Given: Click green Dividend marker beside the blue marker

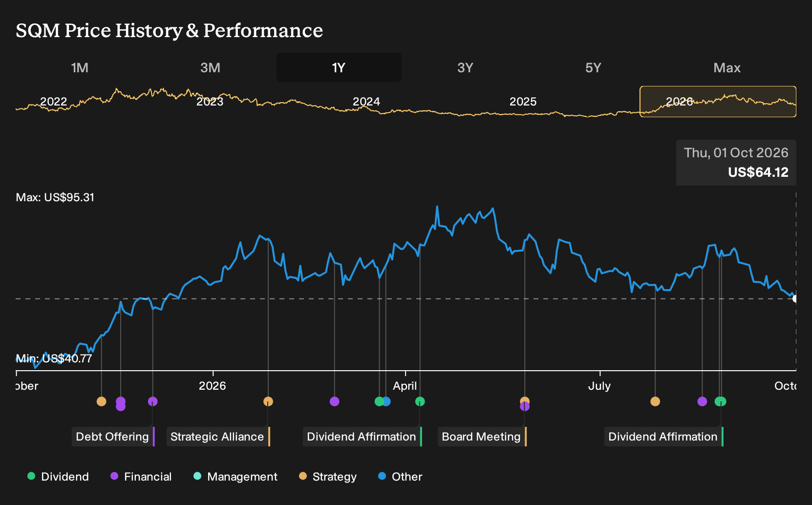Looking at the screenshot, I should click(x=379, y=401).
